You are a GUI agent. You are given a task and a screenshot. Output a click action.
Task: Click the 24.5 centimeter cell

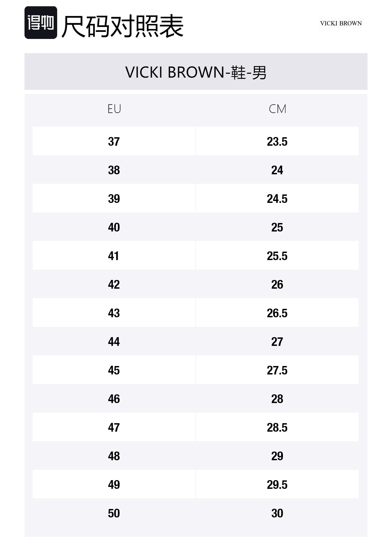[277, 199]
